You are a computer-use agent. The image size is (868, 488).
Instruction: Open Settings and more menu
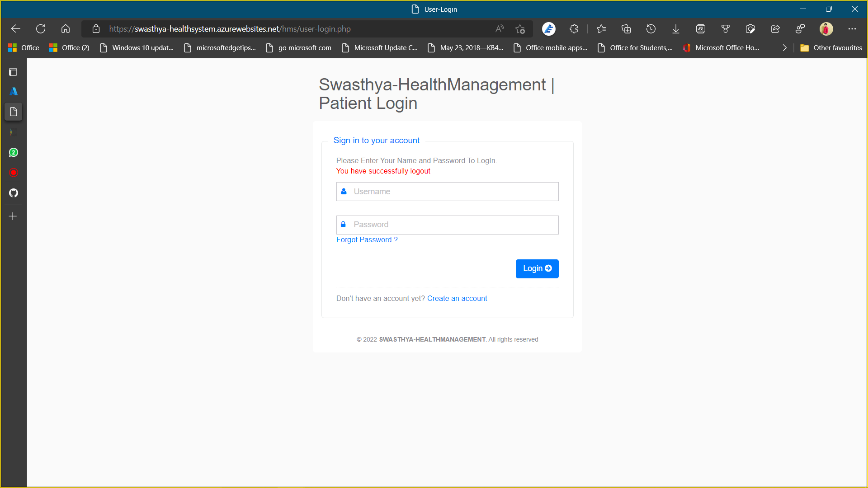(x=852, y=29)
